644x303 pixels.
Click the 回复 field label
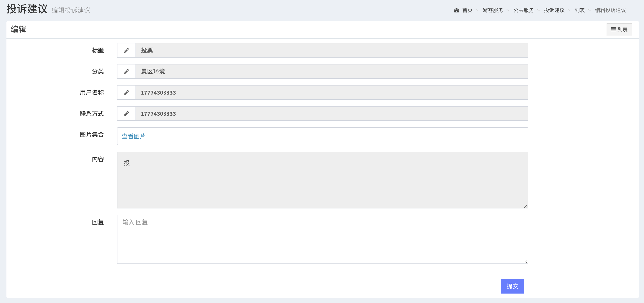tap(98, 222)
